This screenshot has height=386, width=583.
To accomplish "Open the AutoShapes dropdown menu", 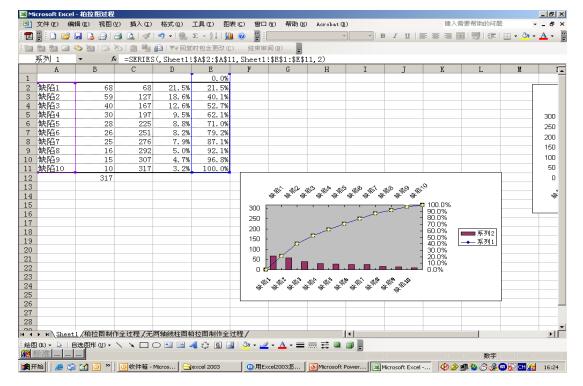I will tap(91, 345).
